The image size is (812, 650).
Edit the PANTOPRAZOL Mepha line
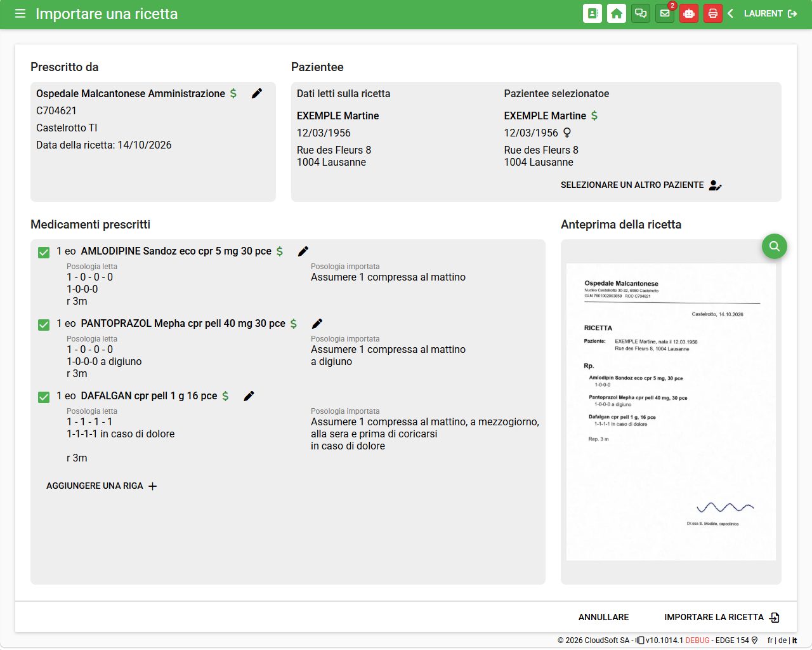point(317,324)
